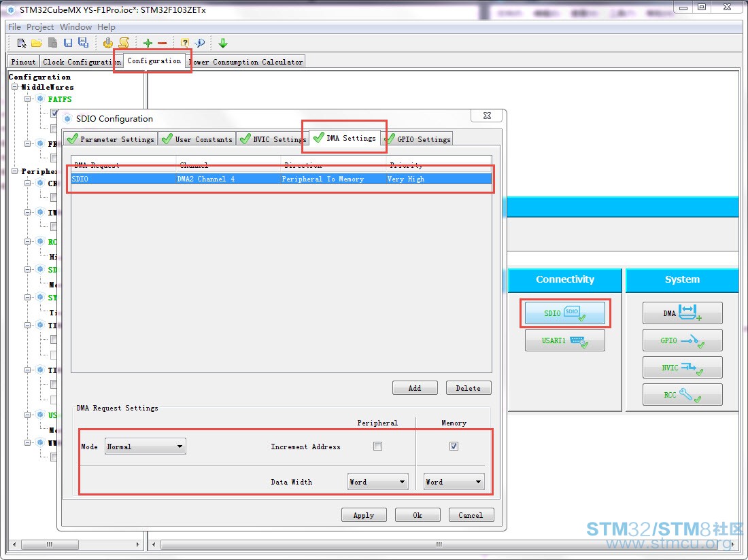Click the Open Project folder icon
The height and width of the screenshot is (560, 748).
click(37, 43)
